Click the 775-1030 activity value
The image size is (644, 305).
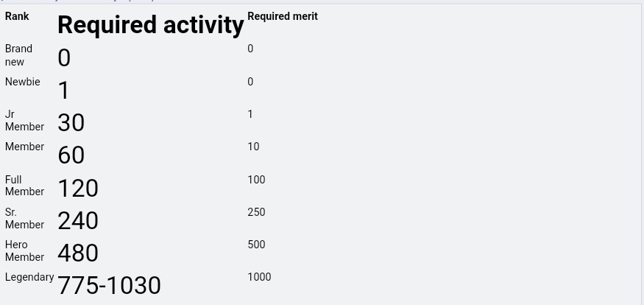coord(109,285)
